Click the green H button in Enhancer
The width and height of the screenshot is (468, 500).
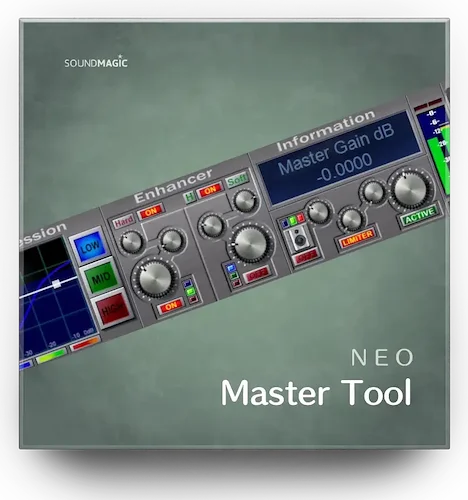click(190, 197)
